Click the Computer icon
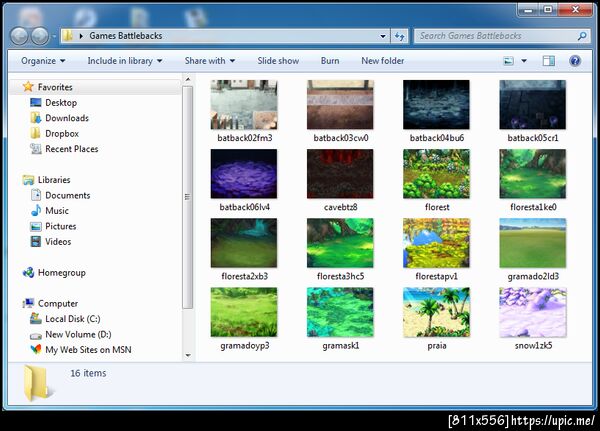Viewport: 600px width, 431px height. click(x=28, y=303)
